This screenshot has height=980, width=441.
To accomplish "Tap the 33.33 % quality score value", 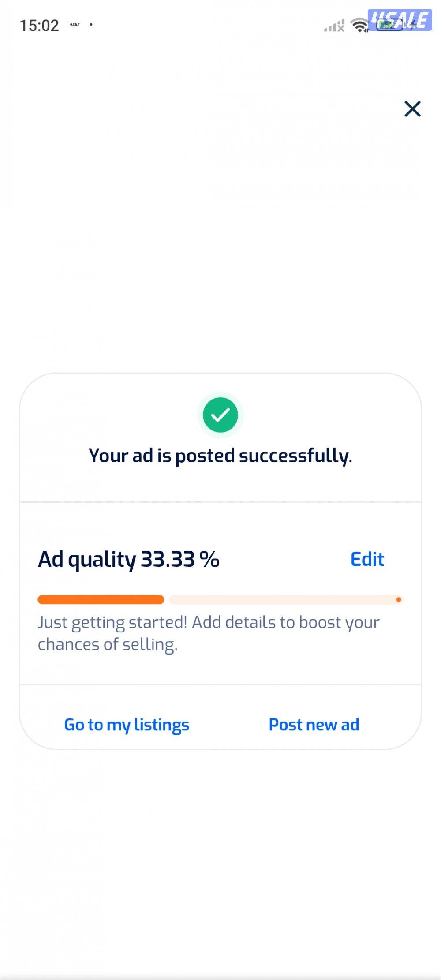I will click(x=180, y=559).
